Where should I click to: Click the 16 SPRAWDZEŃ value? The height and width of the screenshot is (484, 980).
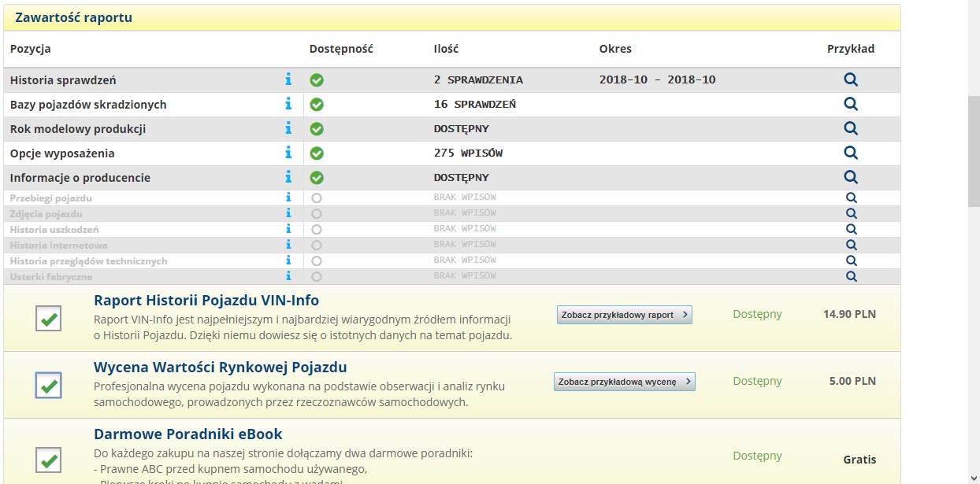tap(475, 105)
